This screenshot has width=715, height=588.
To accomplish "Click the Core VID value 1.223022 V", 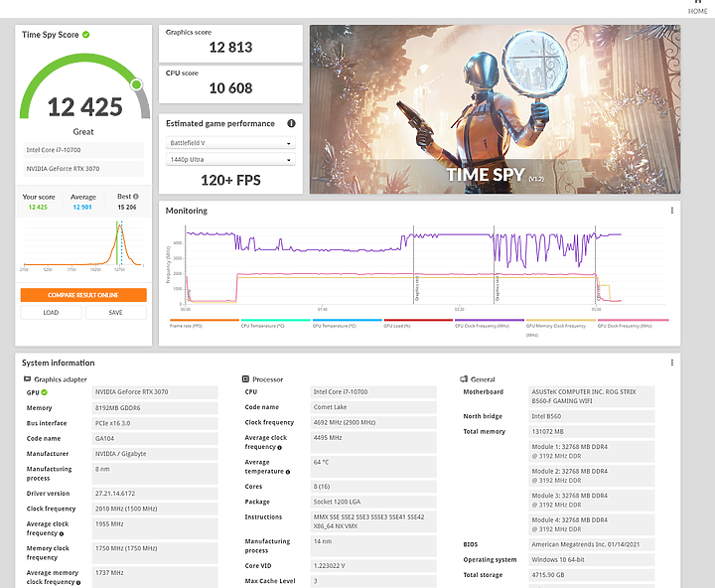I will pyautogui.click(x=373, y=565).
